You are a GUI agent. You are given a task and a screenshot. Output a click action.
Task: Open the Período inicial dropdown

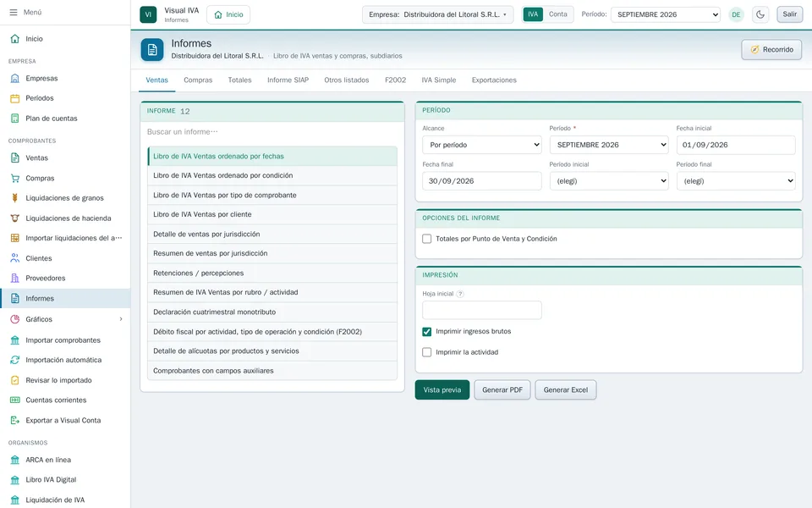click(x=609, y=181)
